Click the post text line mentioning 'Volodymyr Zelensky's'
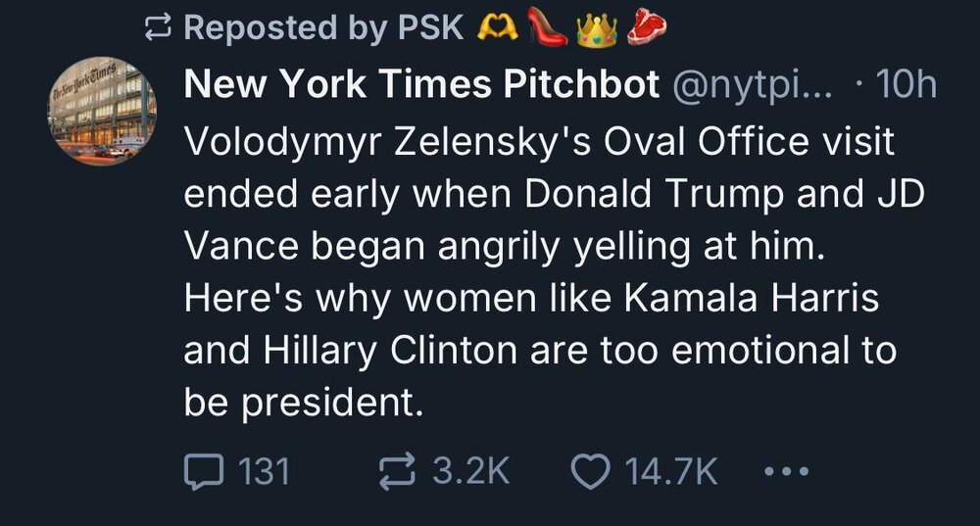The height and width of the screenshot is (526, 980). point(539,142)
